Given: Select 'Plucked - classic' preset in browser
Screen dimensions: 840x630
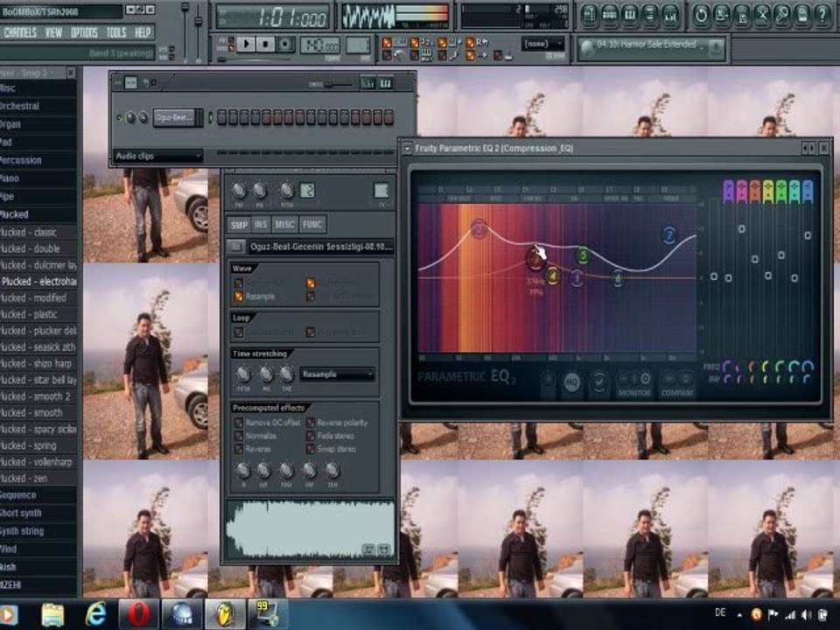Looking at the screenshot, I should click(38, 233).
